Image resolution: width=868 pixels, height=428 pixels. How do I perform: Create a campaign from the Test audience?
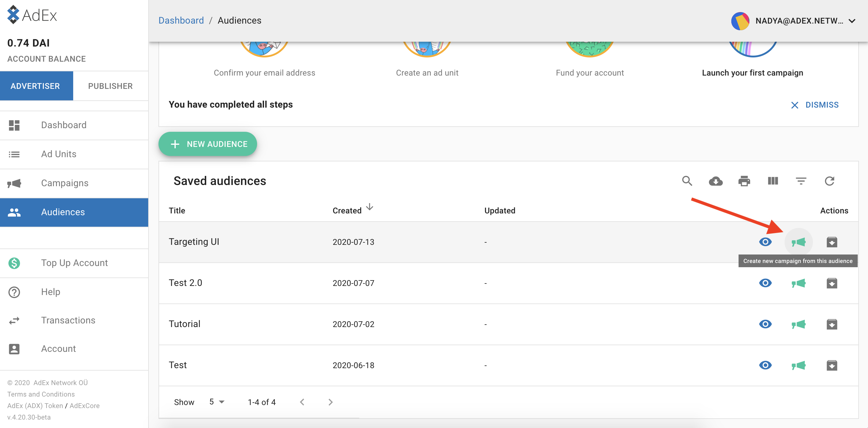(x=798, y=365)
